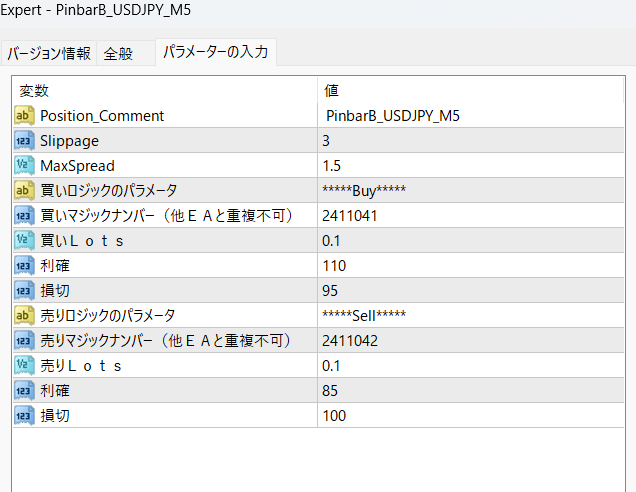Click the string icon beside 買いロジックのパラメータ
Viewport: 636px width, 492px height.
pos(25,190)
